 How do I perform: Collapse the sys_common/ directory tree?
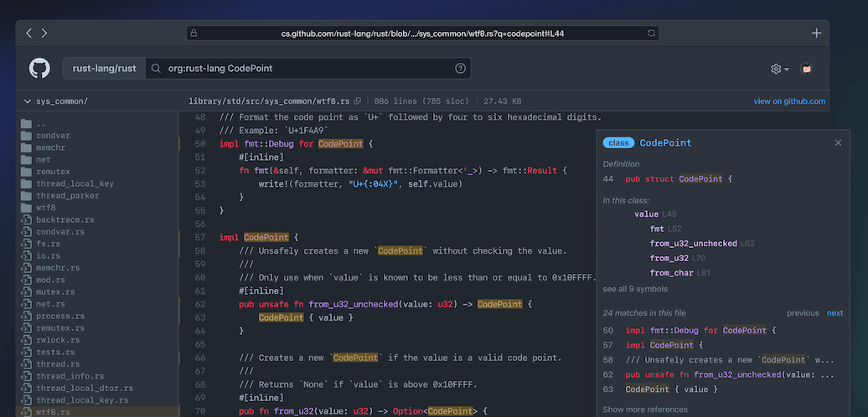28,101
